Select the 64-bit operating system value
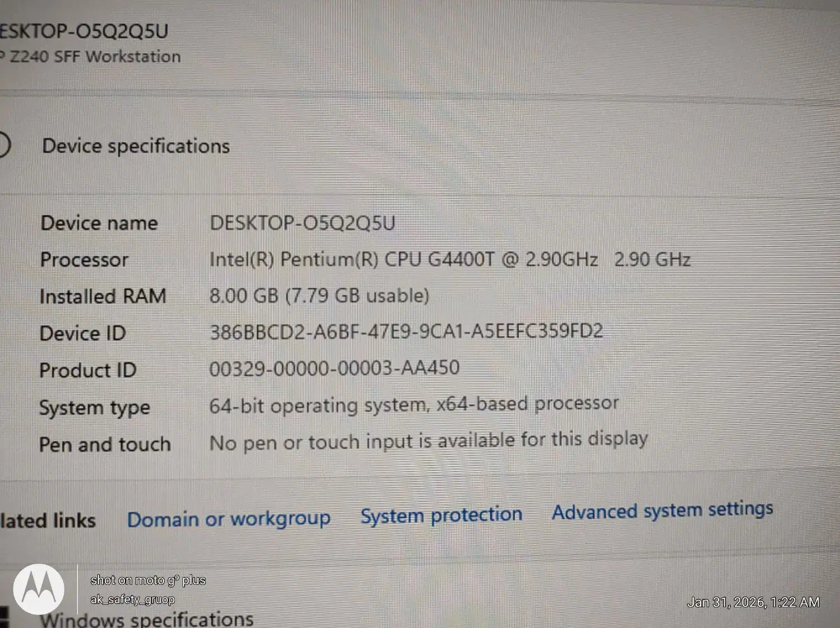 tap(414, 404)
